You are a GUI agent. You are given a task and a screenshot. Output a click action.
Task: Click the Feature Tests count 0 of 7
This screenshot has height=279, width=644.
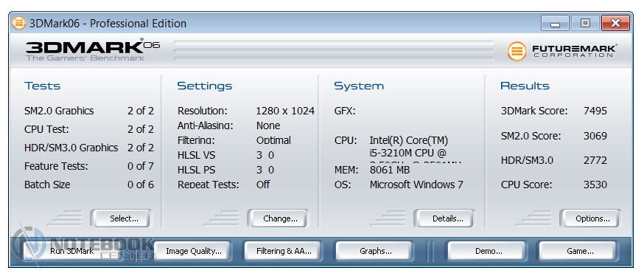141,166
